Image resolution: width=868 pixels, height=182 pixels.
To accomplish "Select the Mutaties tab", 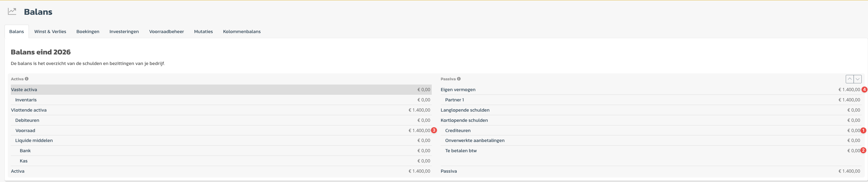I will pos(203,32).
